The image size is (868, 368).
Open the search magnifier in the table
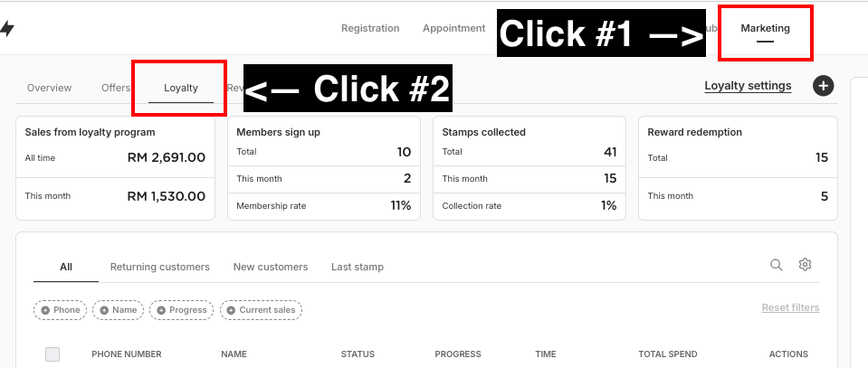[x=776, y=265]
